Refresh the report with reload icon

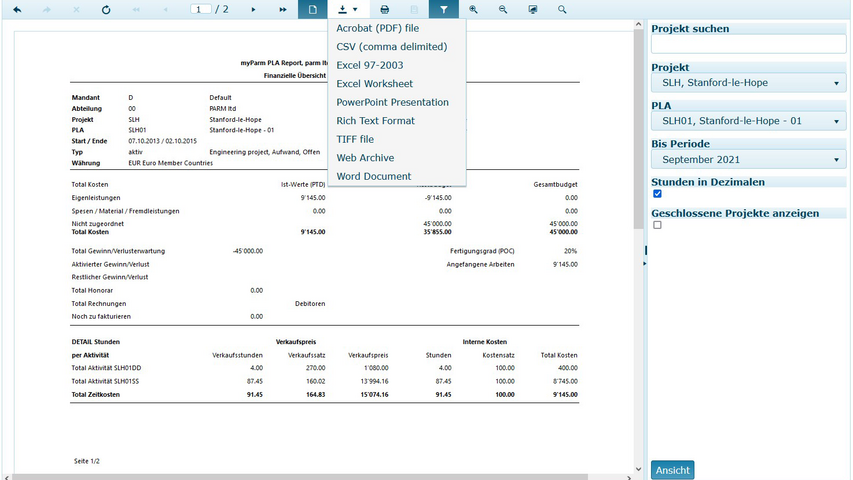(x=106, y=9)
